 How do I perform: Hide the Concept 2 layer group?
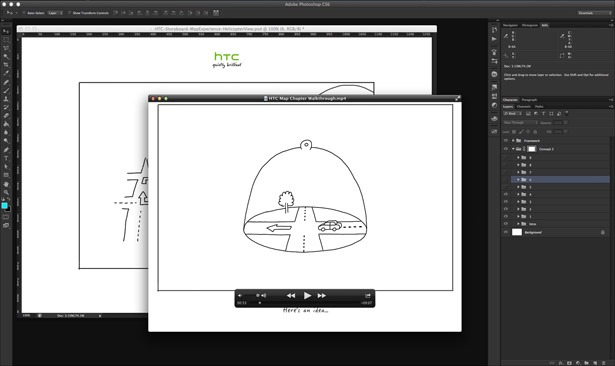click(x=506, y=149)
